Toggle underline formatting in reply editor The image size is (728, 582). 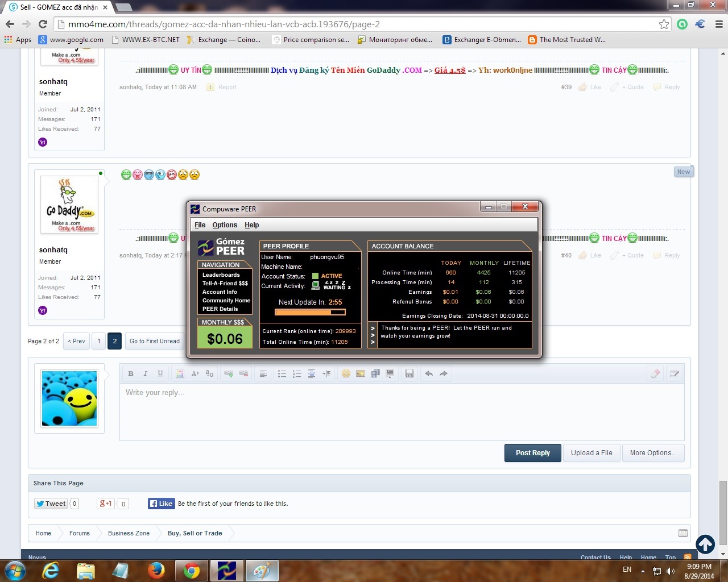tap(160, 373)
